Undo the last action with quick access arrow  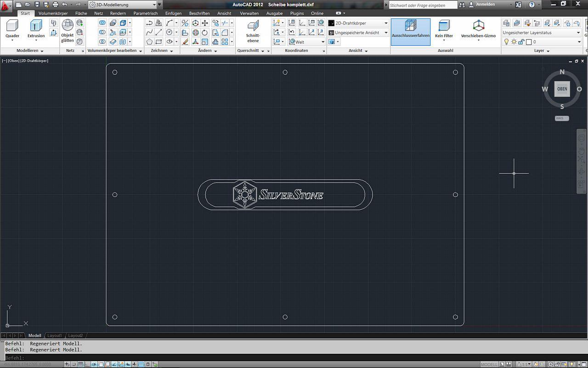tap(65, 5)
